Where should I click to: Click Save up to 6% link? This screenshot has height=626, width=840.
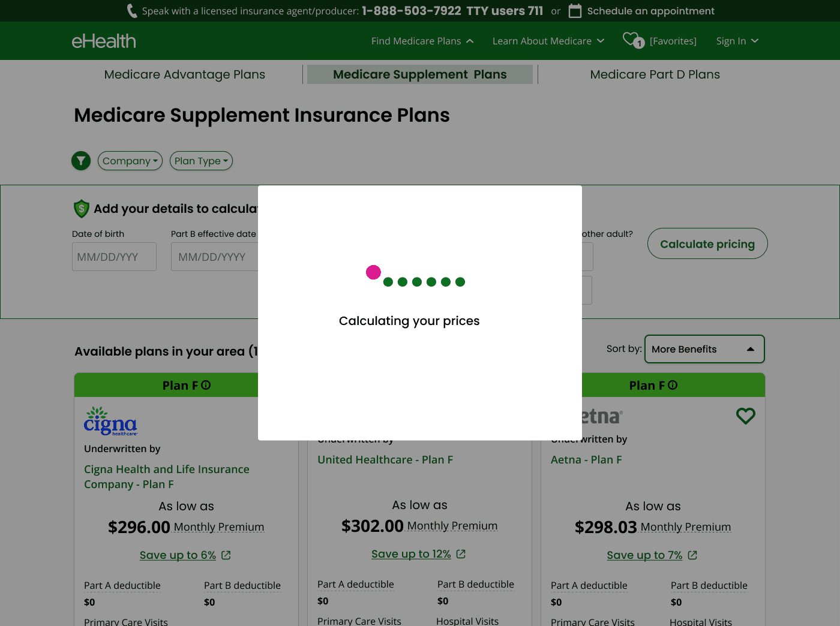point(178,555)
